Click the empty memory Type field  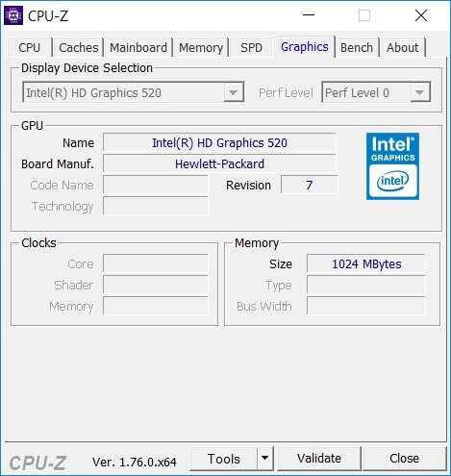366,285
